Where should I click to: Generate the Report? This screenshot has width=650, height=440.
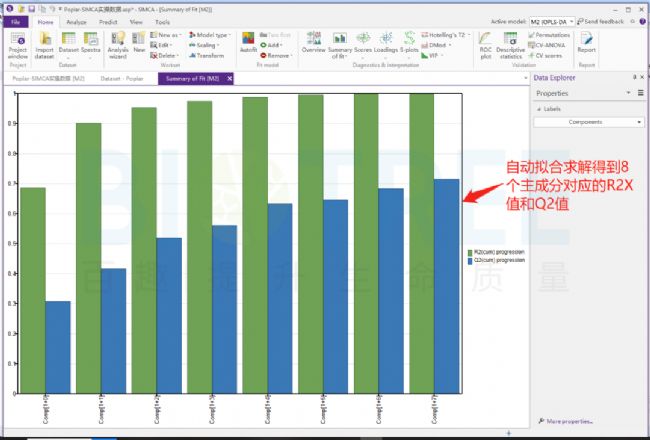coord(587,43)
